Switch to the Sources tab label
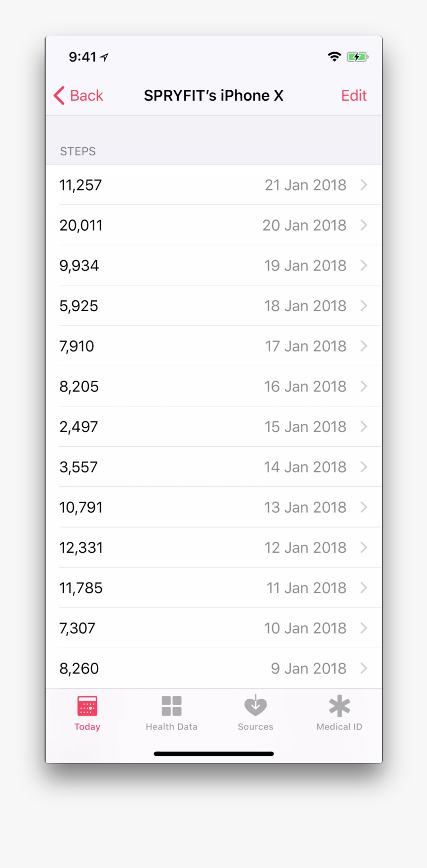 coord(255,727)
